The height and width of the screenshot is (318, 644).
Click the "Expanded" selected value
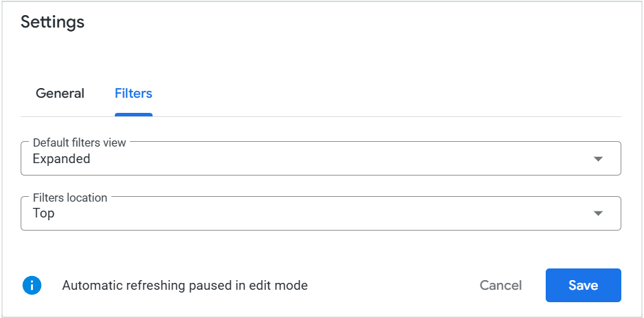61,159
